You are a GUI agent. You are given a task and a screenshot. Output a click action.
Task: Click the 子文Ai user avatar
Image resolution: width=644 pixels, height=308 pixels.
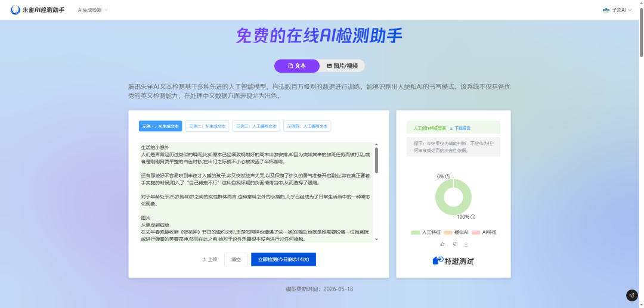(606, 10)
